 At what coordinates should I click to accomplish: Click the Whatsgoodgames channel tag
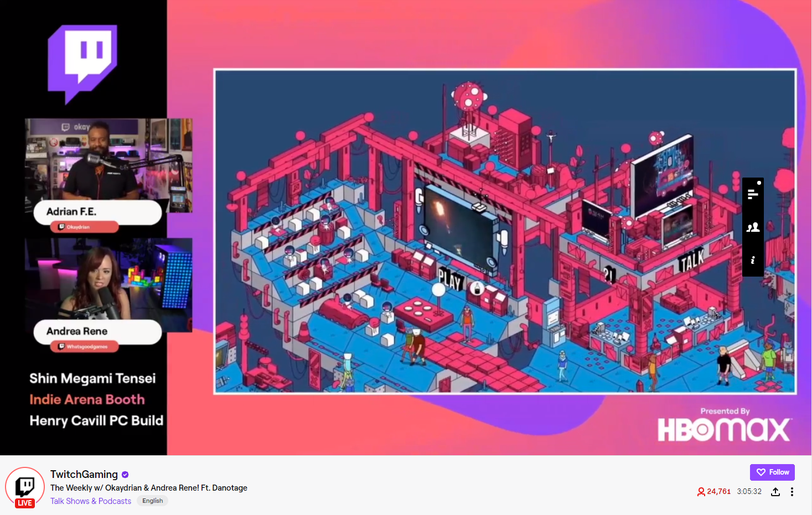click(85, 346)
